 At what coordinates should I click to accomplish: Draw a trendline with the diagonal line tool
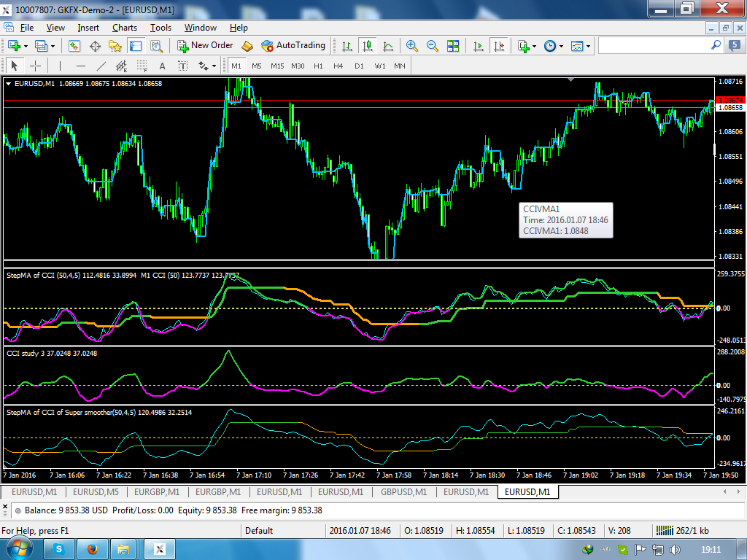point(101,66)
